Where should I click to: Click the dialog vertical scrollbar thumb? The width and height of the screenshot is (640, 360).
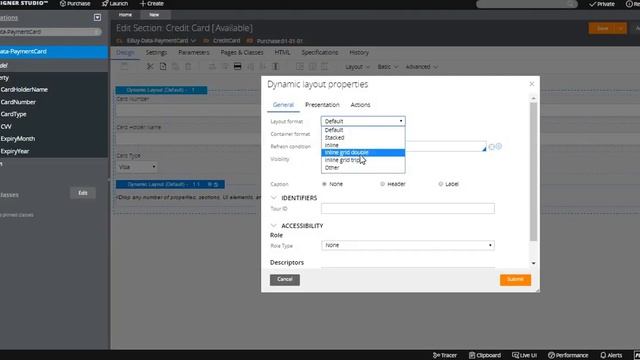pyautogui.click(x=533, y=171)
